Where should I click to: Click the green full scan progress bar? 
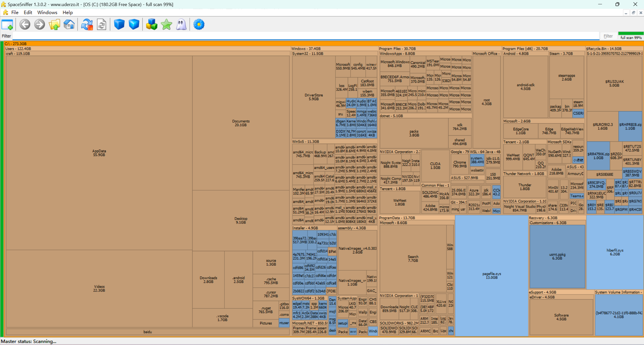(631, 33)
